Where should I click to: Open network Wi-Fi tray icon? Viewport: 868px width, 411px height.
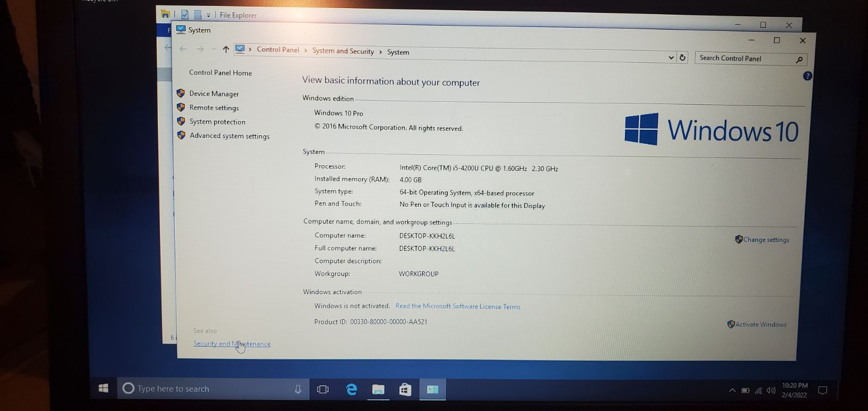tap(758, 390)
